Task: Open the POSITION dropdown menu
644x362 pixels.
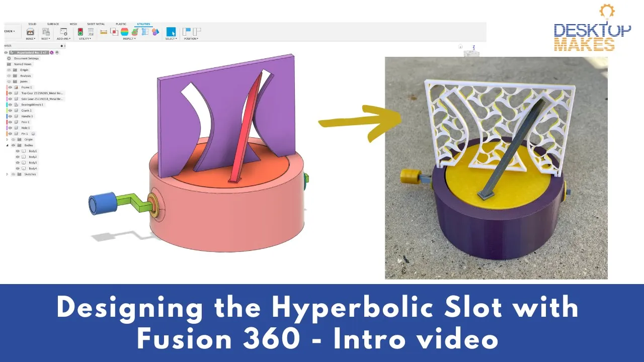Action: 191,39
